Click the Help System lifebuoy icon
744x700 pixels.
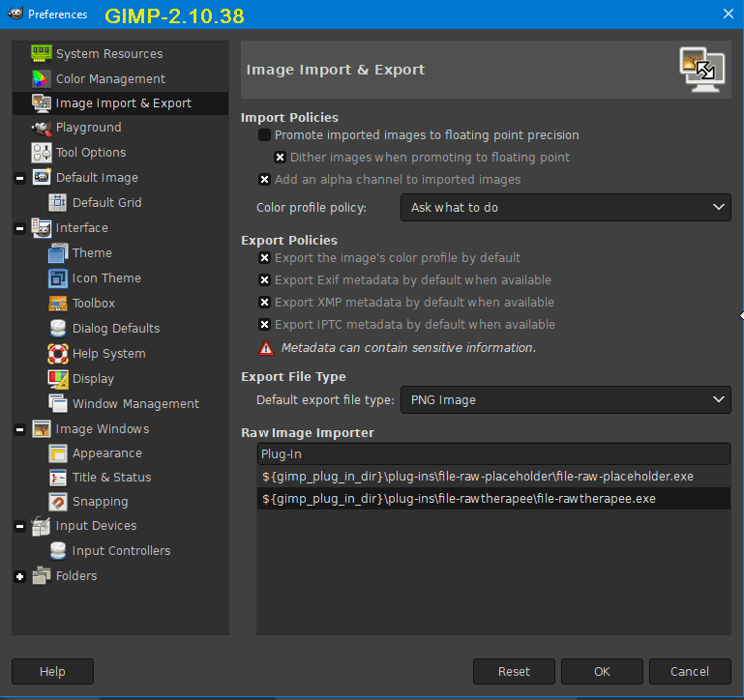57,354
